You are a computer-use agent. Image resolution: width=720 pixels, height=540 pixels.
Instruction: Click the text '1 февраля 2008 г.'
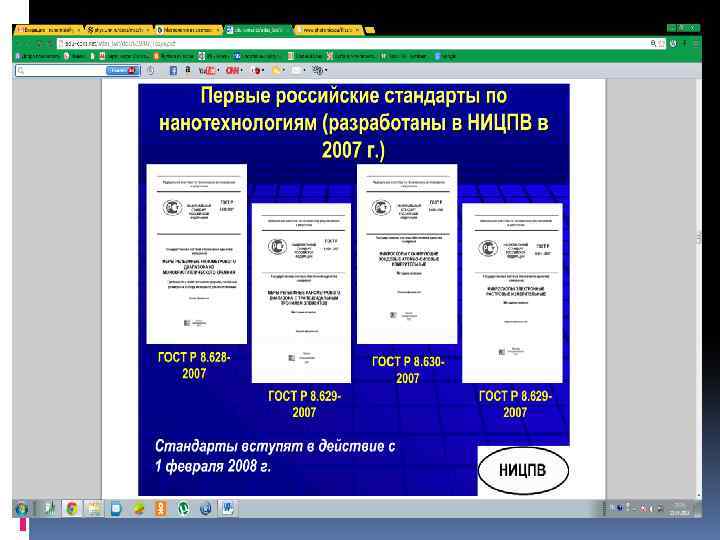pyautogui.click(x=213, y=466)
